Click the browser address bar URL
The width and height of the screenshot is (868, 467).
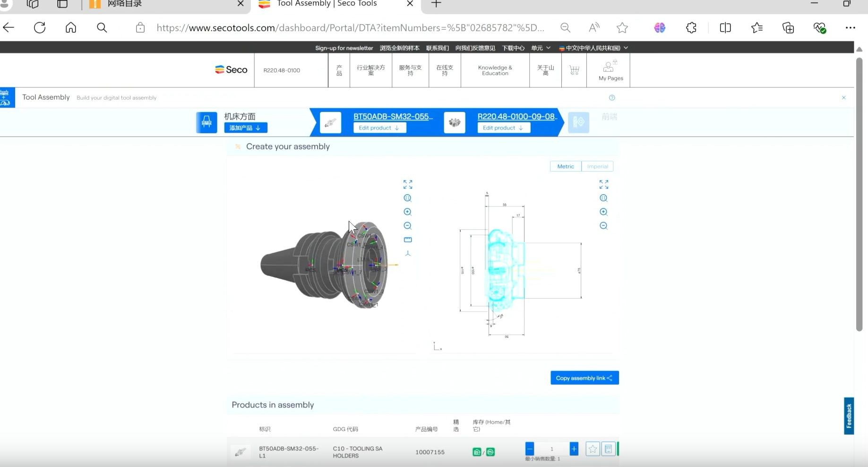click(x=350, y=28)
